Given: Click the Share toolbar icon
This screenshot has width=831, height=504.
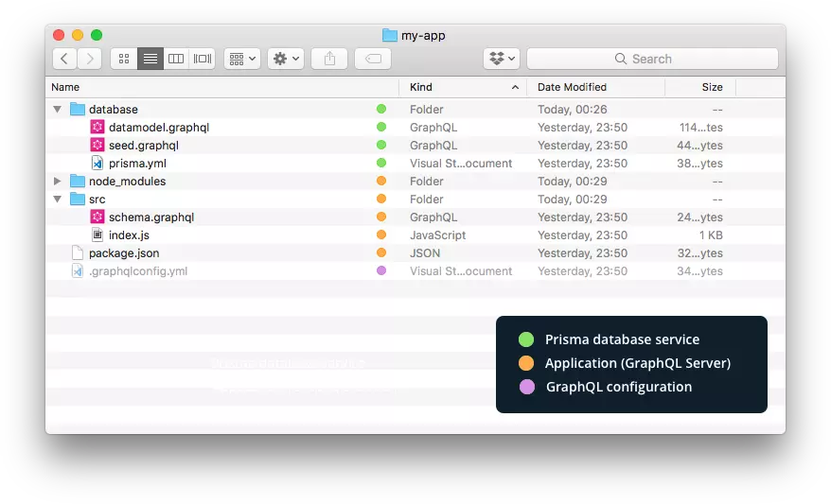Looking at the screenshot, I should 329,59.
